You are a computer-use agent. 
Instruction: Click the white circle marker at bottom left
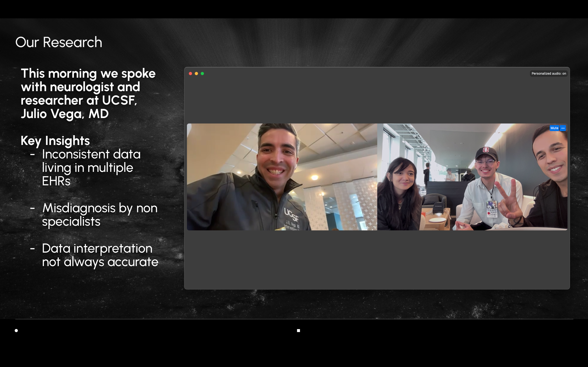pyautogui.click(x=16, y=330)
